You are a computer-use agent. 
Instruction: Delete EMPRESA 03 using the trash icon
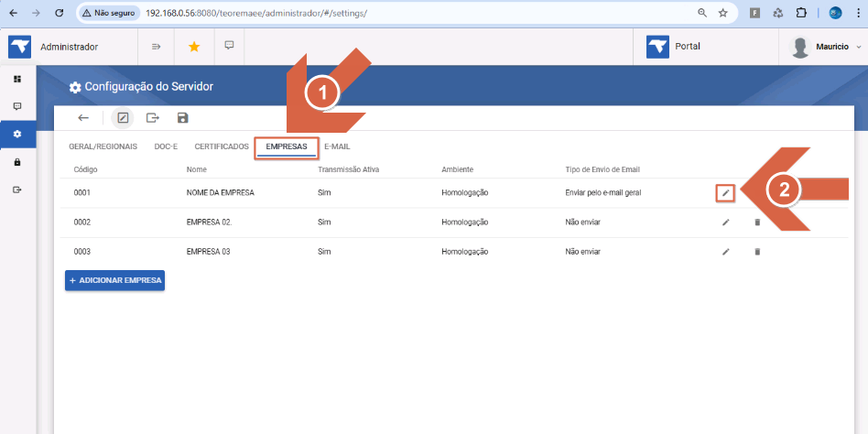(x=757, y=251)
